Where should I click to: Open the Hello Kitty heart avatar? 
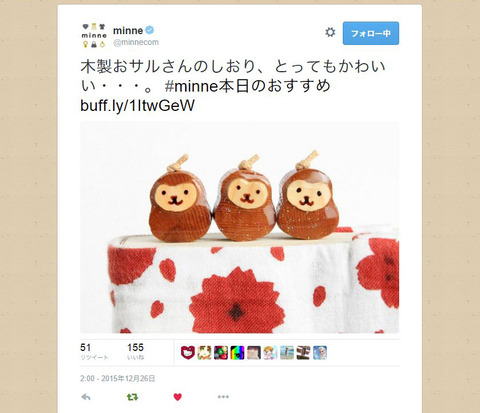(188, 353)
